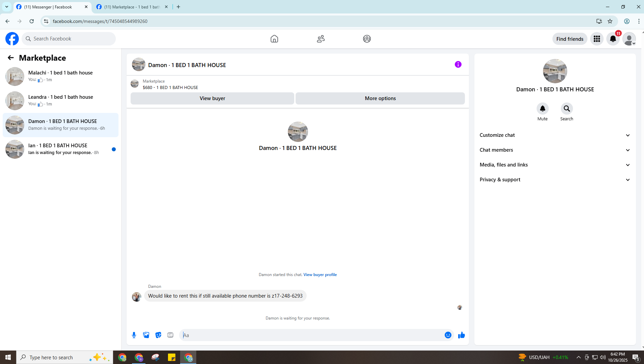644x364 pixels.
Task: Open Ian's 1 BED 1 BATH HOUSE chat
Action: (61, 149)
